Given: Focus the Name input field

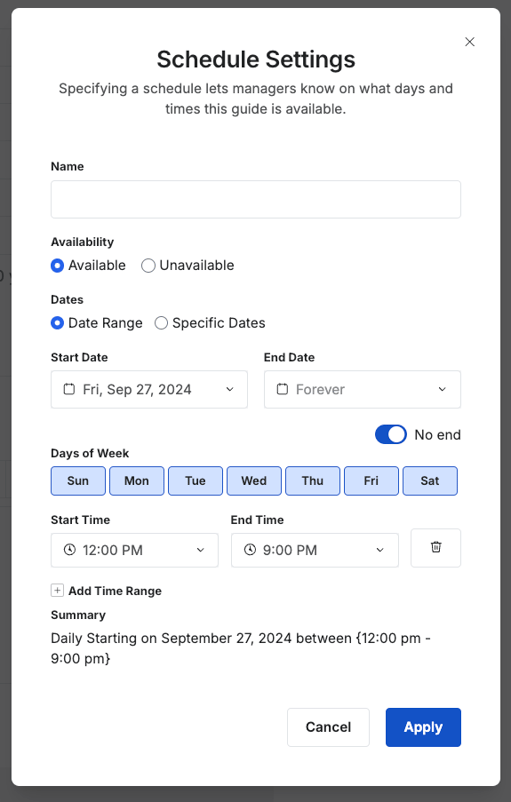Looking at the screenshot, I should [256, 199].
